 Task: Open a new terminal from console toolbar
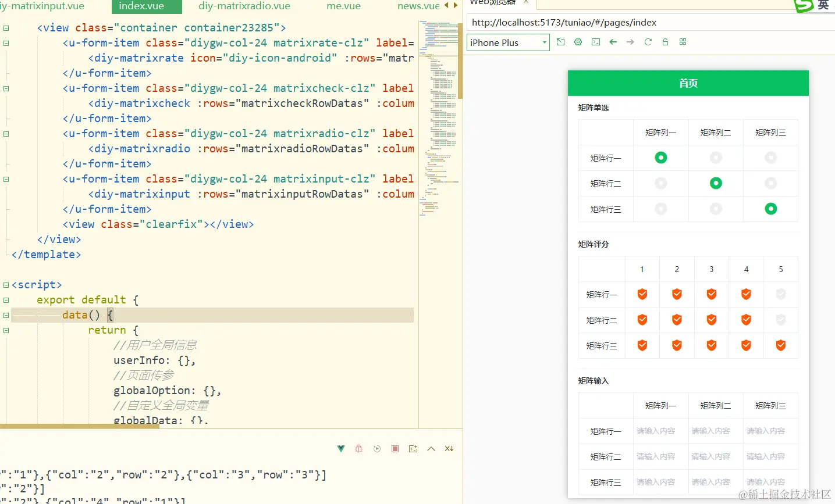(413, 449)
